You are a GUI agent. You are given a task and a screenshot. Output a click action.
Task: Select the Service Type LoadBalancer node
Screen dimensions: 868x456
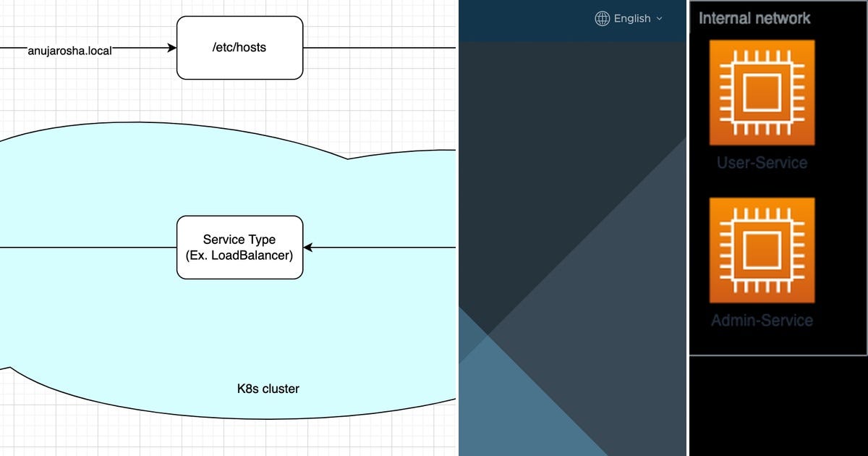pos(239,248)
